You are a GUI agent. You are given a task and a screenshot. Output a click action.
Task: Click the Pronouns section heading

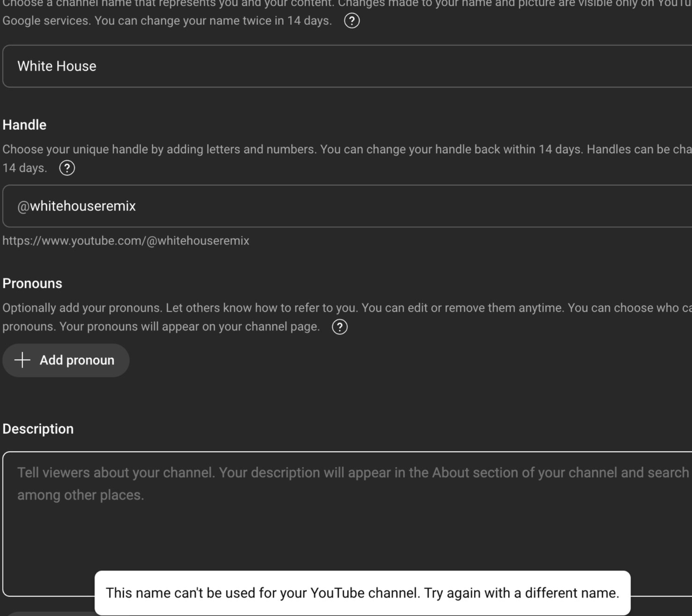(32, 283)
